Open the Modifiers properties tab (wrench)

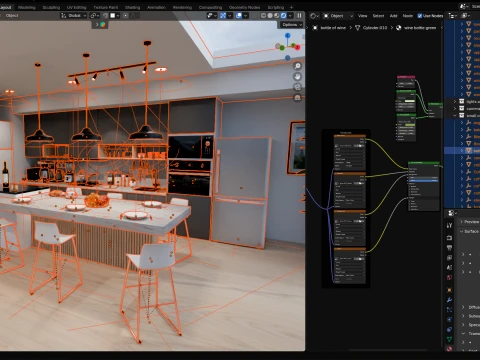tap(449, 300)
